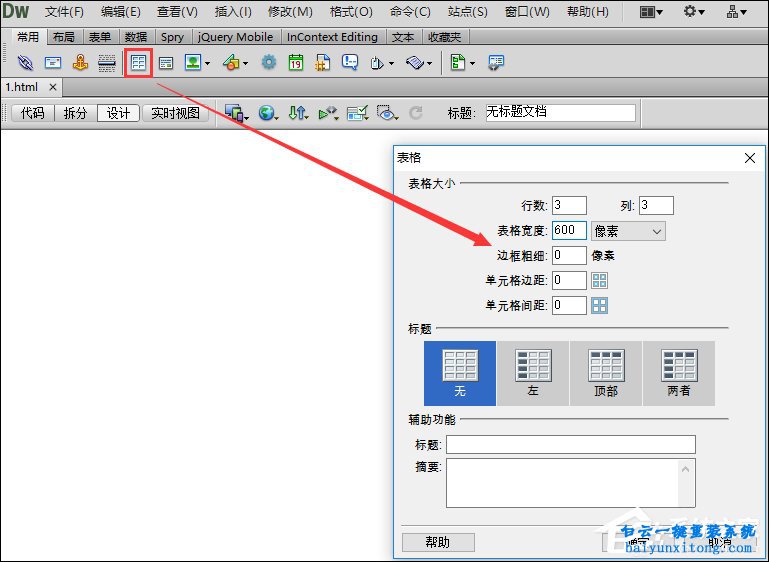
Task: Click check browser compatibility icon
Action: 357,113
